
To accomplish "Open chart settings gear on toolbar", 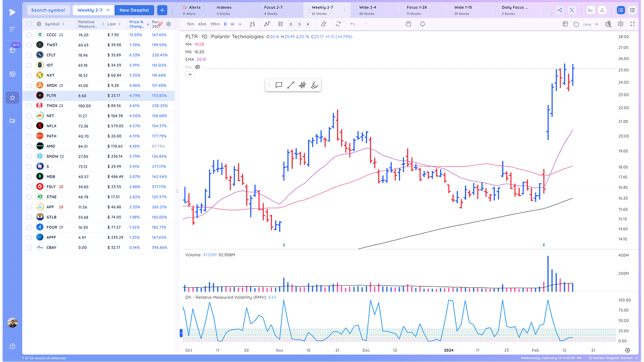I will pyautogui.click(x=621, y=24).
